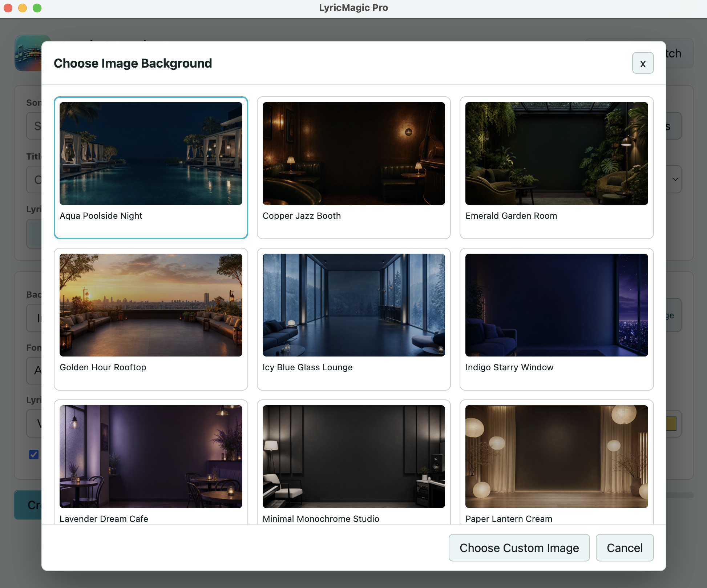The width and height of the screenshot is (707, 588).
Task: Pick the Paper Lantern Cream background
Action: click(x=557, y=456)
